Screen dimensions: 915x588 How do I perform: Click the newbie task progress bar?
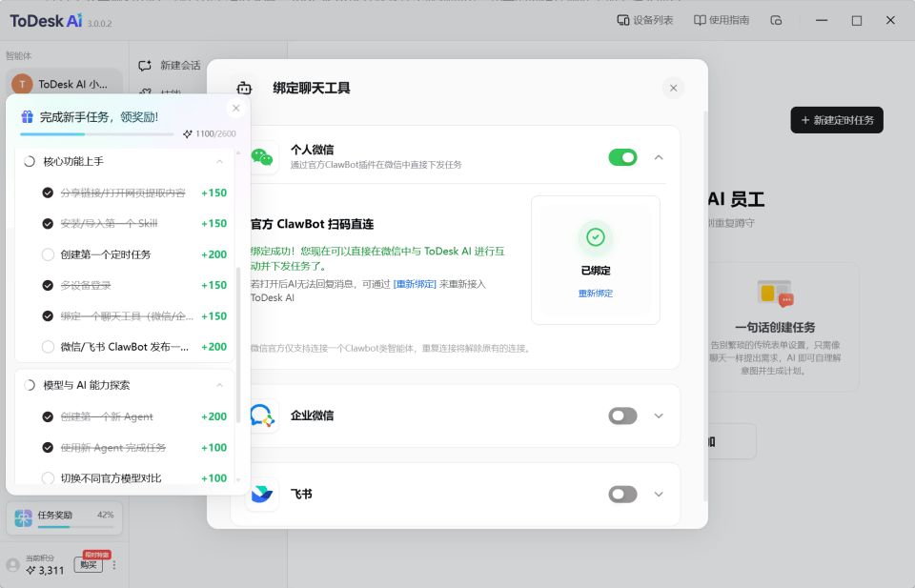[97, 134]
